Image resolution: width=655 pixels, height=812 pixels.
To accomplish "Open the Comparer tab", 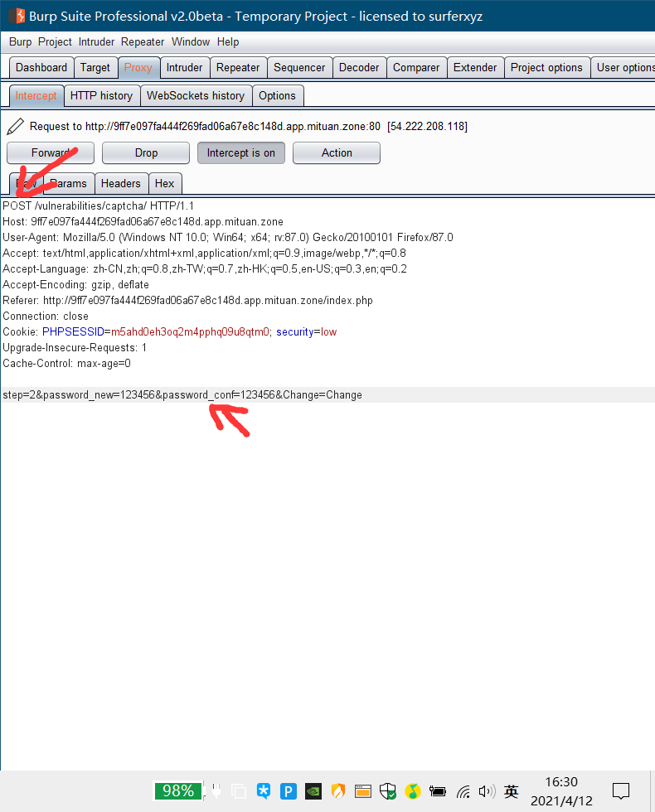I will click(416, 67).
